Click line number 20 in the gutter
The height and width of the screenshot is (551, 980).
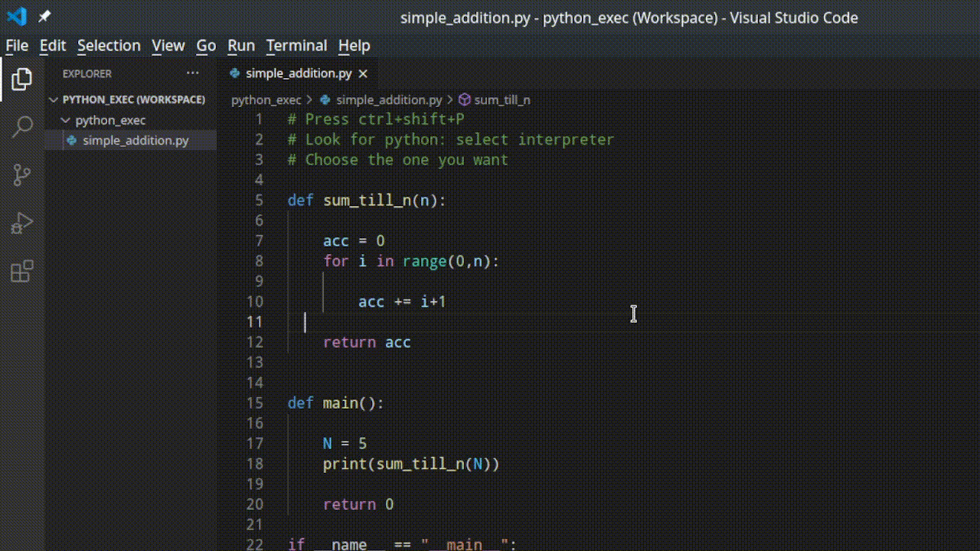254,504
